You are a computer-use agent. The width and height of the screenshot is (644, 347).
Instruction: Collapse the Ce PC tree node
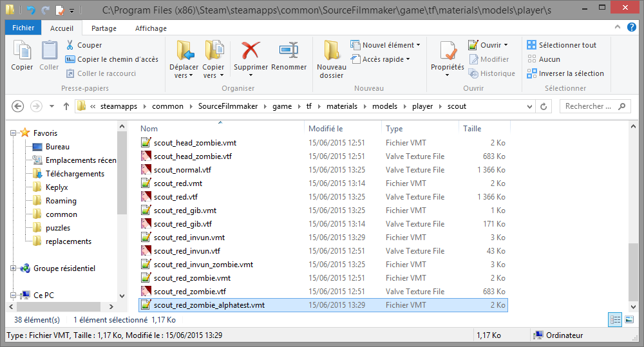coord(13,295)
